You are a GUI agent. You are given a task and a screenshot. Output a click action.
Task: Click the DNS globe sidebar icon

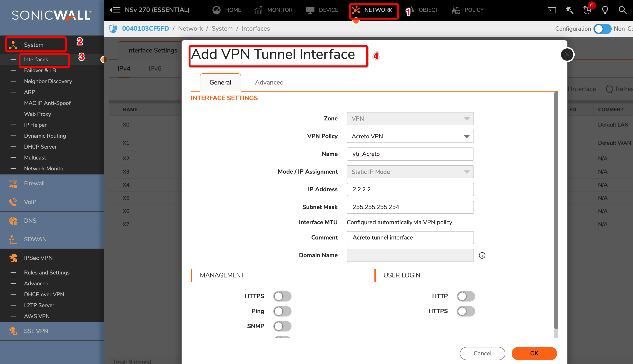coord(13,221)
